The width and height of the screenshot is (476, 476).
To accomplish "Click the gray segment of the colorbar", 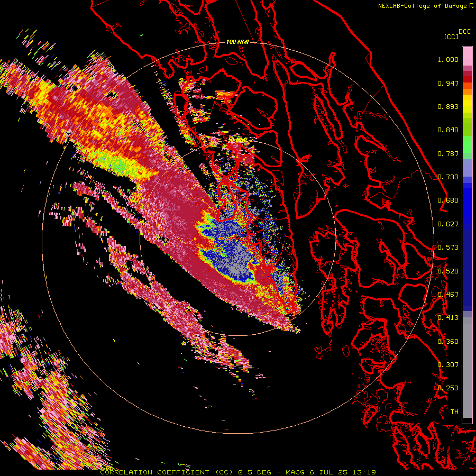I will [467, 368].
